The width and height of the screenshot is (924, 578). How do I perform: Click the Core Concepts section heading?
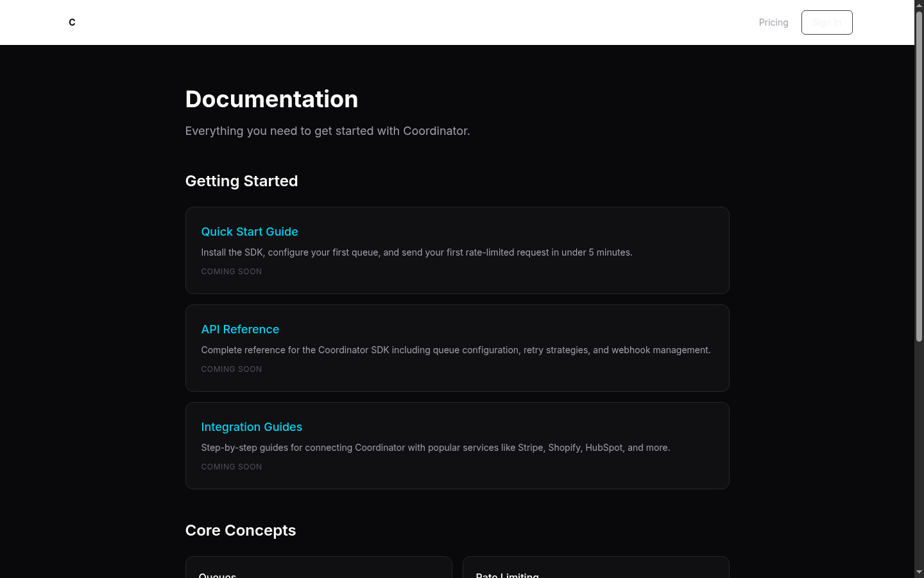coord(241,530)
